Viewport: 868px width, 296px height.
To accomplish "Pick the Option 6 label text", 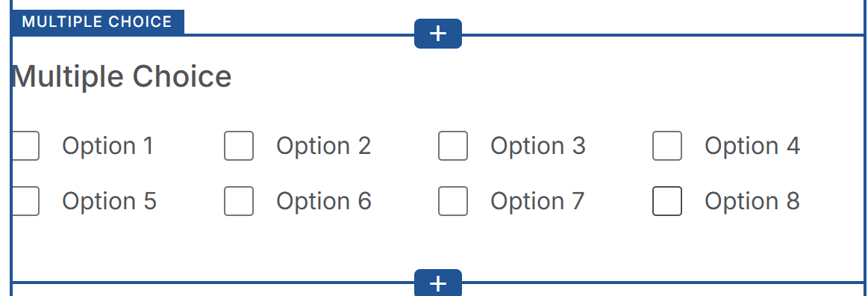I will tap(323, 201).
